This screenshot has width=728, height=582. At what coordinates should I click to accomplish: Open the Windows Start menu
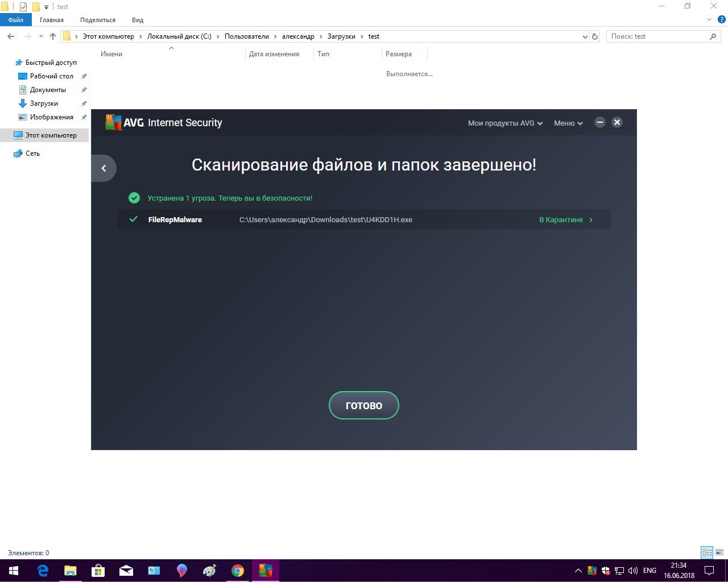(x=14, y=571)
